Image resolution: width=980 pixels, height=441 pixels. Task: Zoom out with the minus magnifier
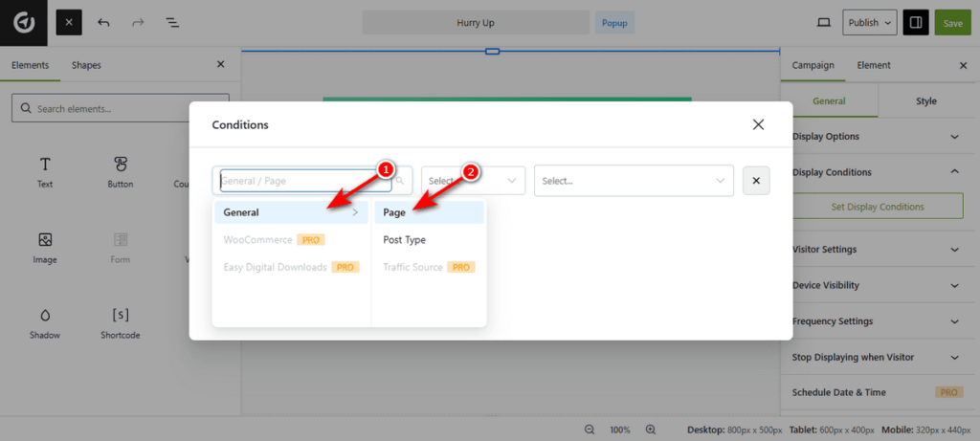point(590,430)
